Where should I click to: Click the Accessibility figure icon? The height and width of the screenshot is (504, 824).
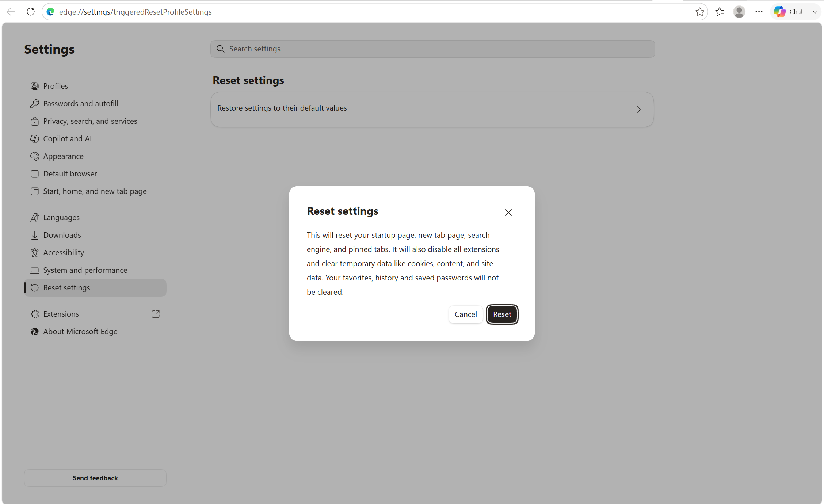(35, 253)
